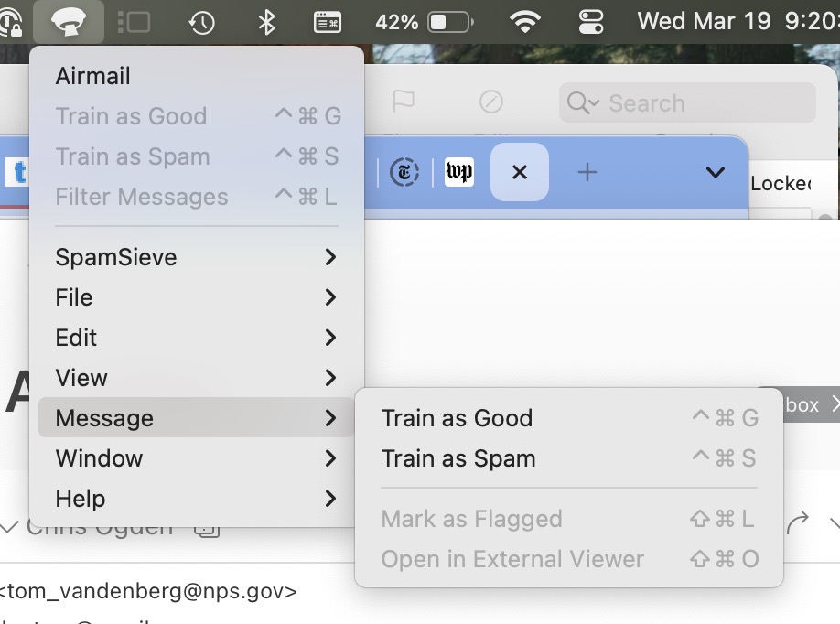840x624 pixels.
Task: Open the Wi-Fi status menu
Action: [x=524, y=23]
